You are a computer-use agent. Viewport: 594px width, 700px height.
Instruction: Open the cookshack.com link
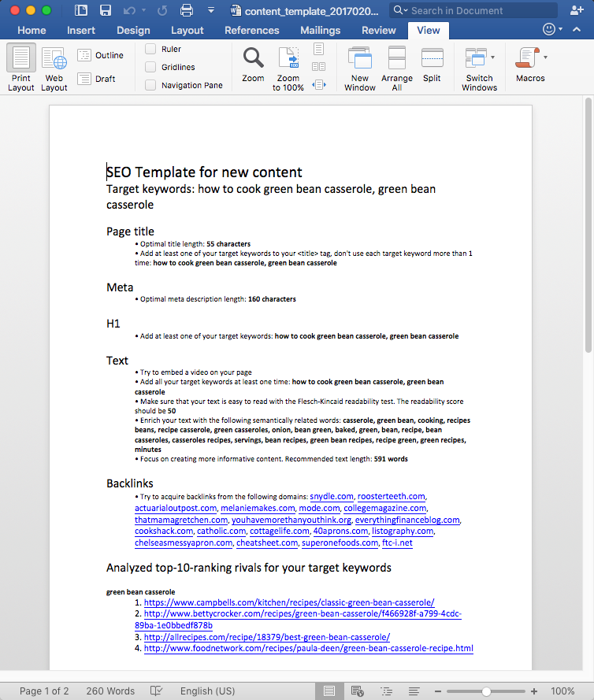pos(164,531)
